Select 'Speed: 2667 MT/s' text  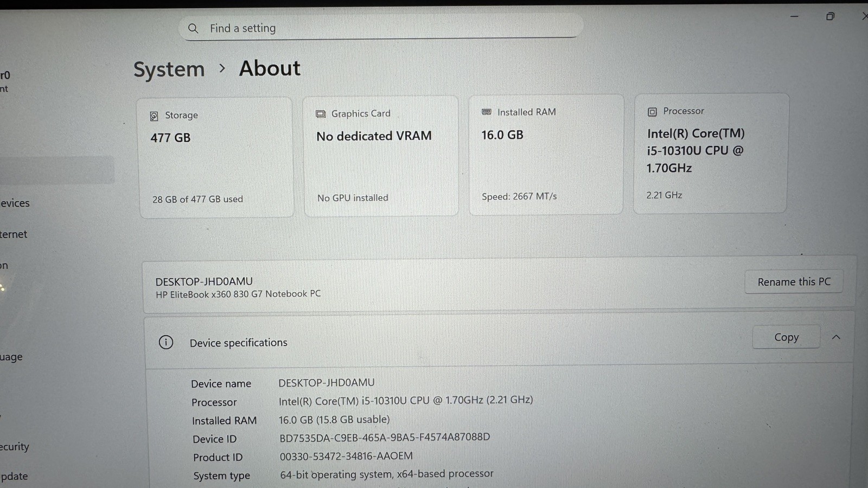click(519, 196)
